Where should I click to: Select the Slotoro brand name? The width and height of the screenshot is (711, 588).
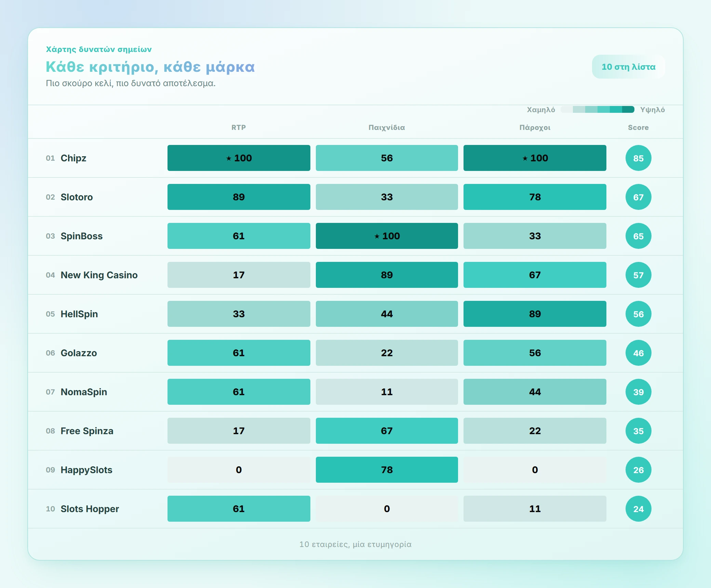tap(77, 197)
